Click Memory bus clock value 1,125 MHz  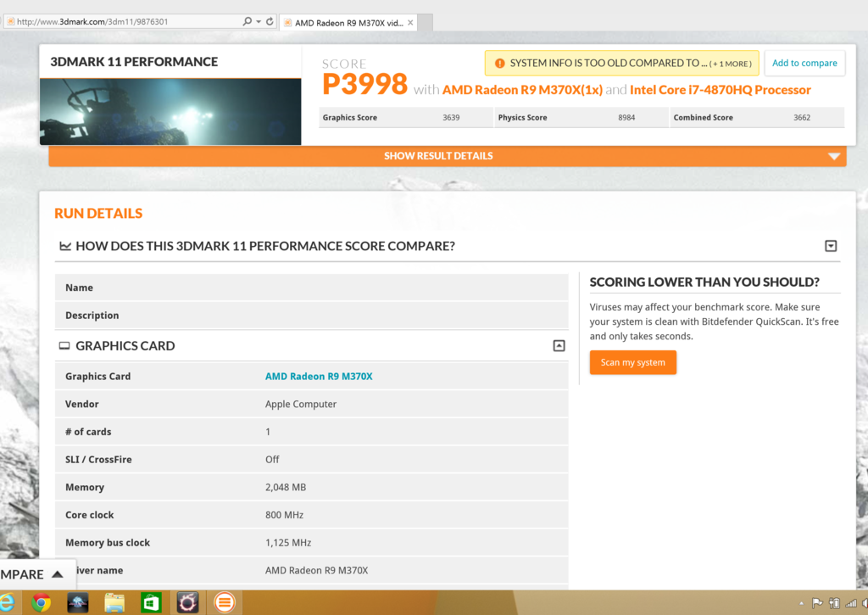coord(288,542)
